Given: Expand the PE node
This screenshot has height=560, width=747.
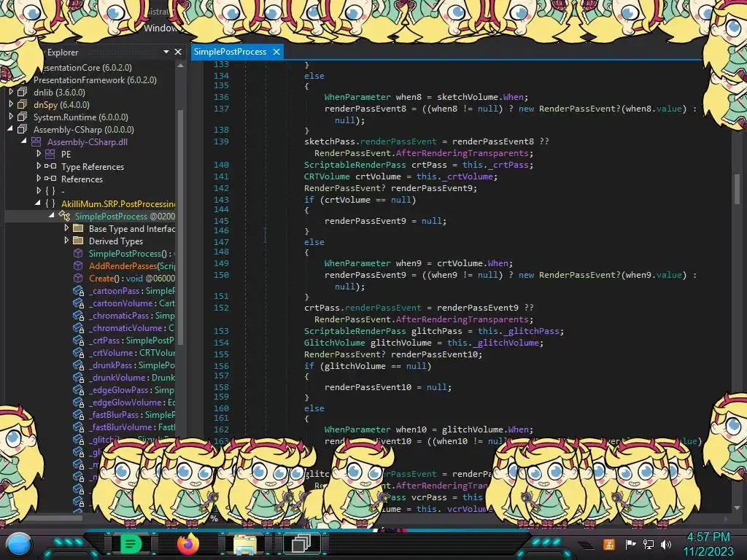Looking at the screenshot, I should (x=39, y=153).
